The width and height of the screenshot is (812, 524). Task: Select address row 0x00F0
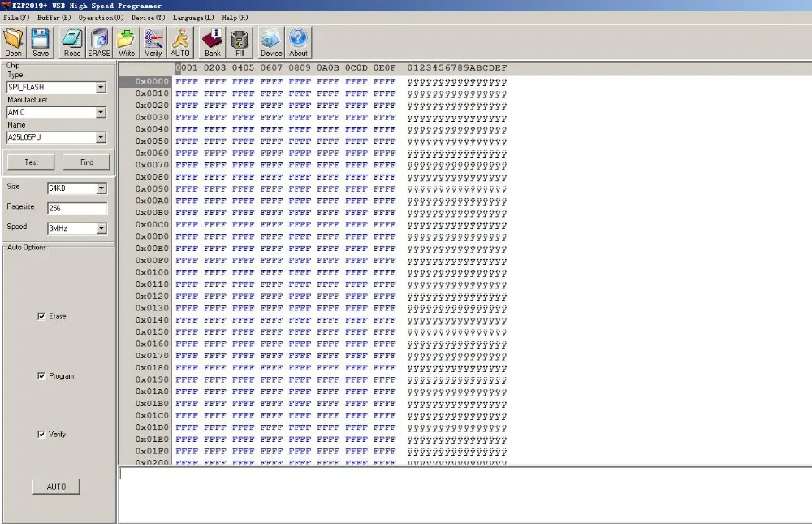(152, 261)
